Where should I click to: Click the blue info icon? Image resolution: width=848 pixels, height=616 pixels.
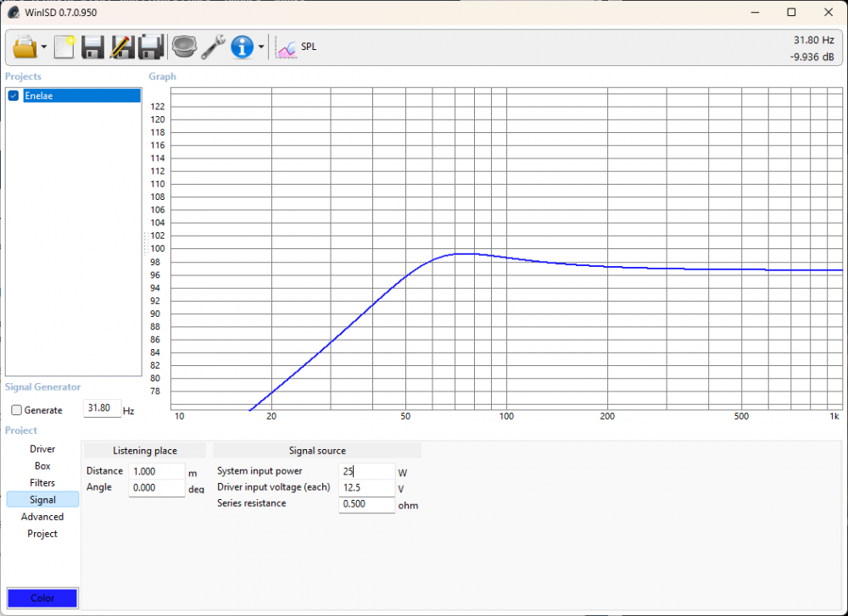(x=243, y=47)
